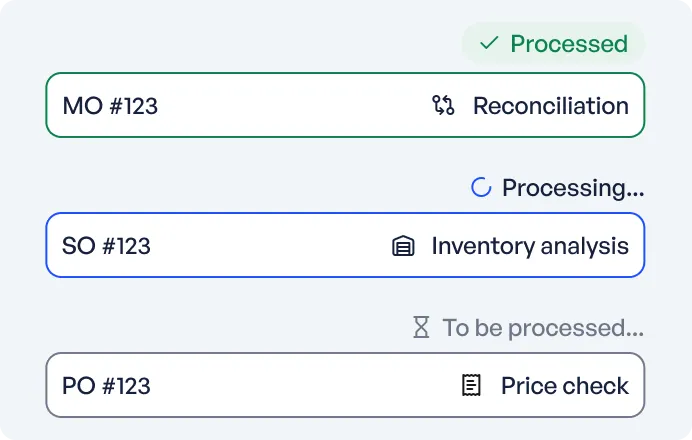Click the Price check receipt icon
The image size is (692, 440).
coord(471,385)
